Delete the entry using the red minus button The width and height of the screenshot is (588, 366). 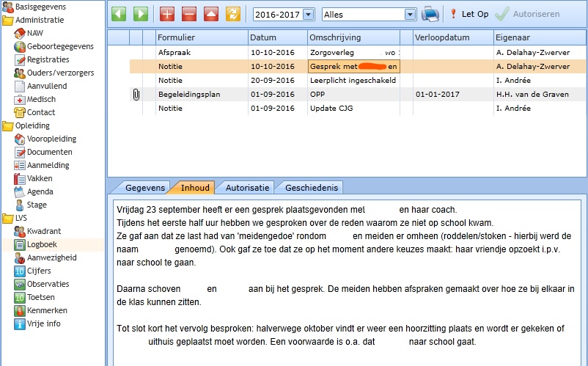tap(188, 14)
